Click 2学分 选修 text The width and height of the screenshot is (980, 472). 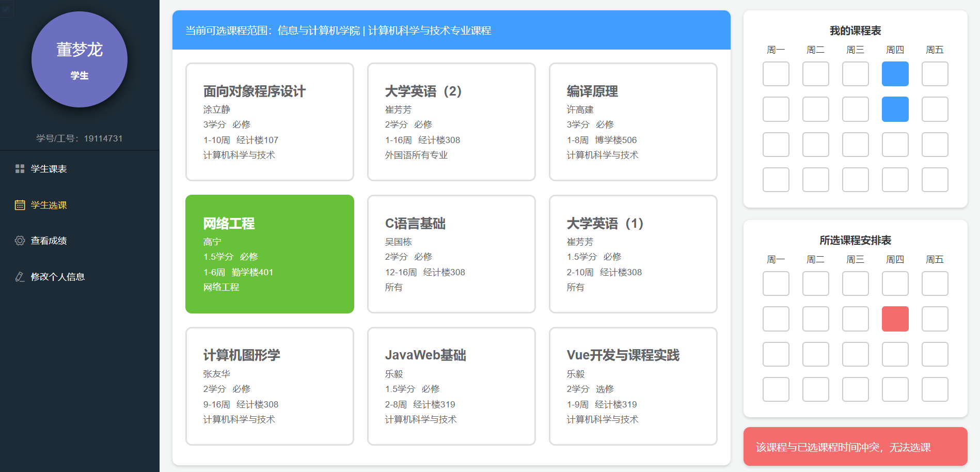[x=591, y=389]
